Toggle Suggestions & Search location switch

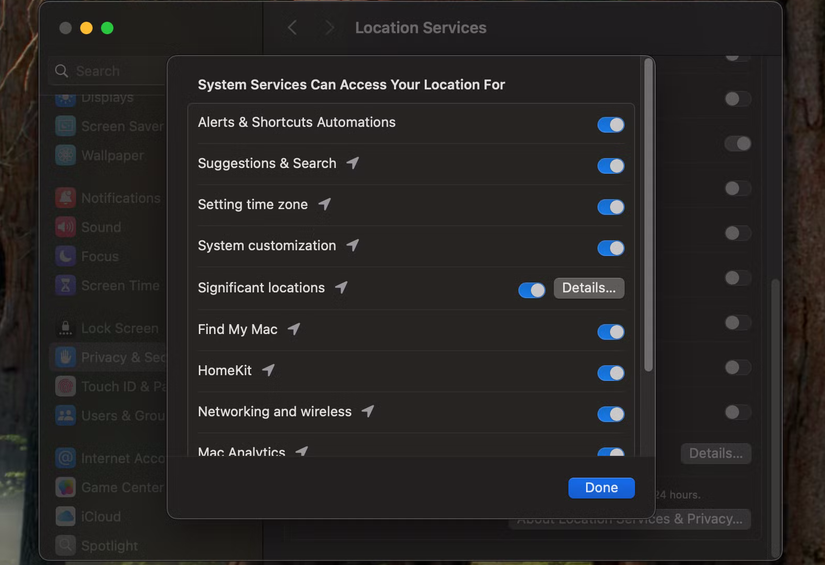(x=610, y=166)
